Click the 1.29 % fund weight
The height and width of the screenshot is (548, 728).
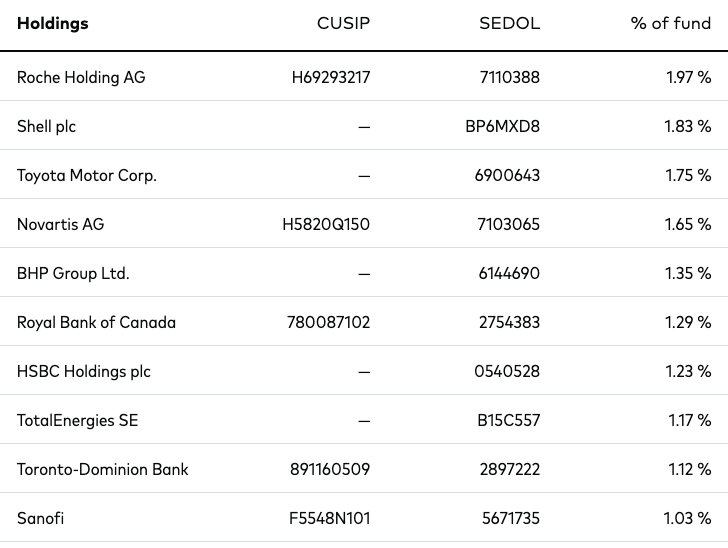688,322
